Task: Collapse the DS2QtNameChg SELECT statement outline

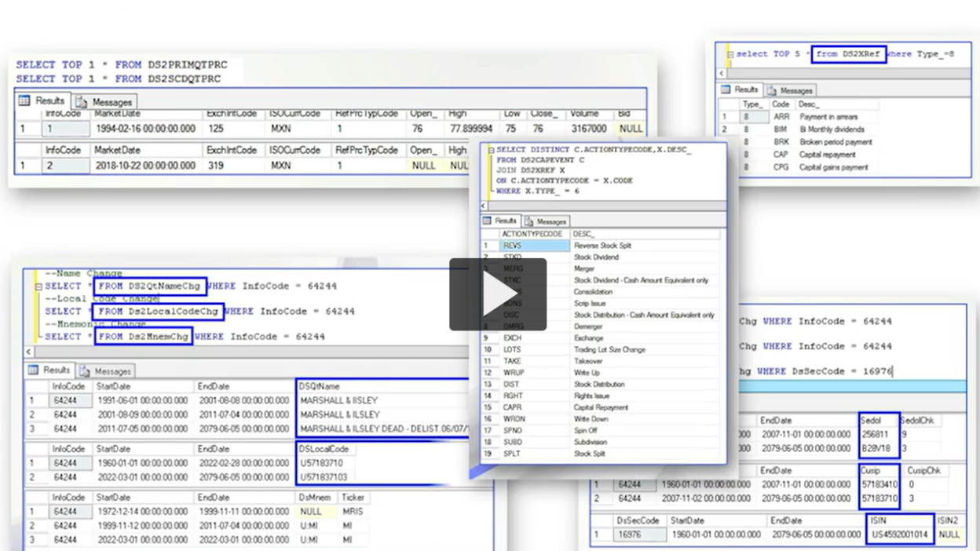Action: click(38, 287)
